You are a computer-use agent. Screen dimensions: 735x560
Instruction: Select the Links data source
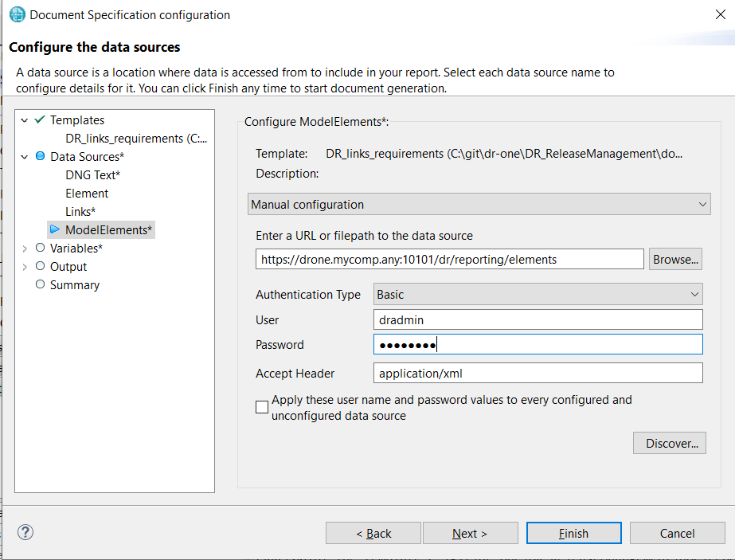point(80,212)
